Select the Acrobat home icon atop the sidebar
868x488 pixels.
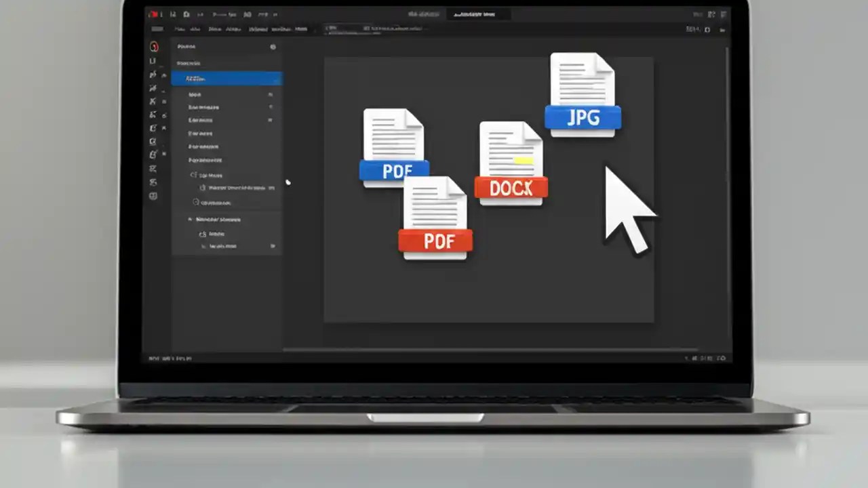(153, 46)
